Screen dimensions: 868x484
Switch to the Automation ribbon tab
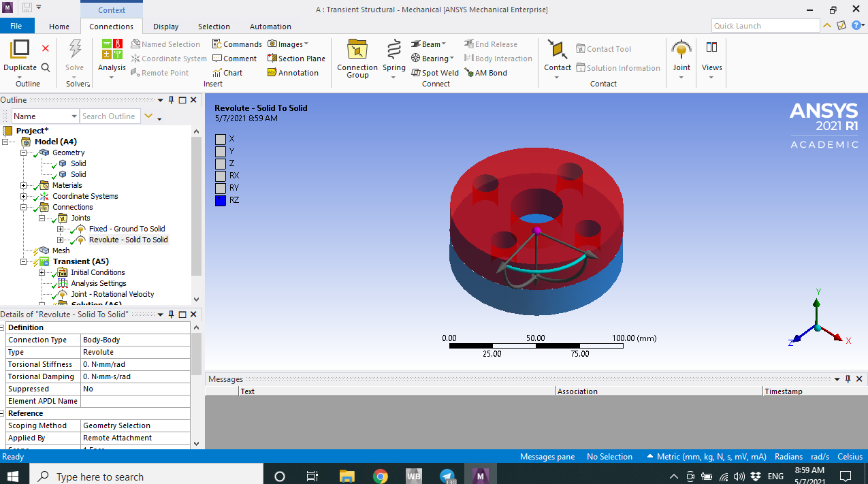point(270,27)
